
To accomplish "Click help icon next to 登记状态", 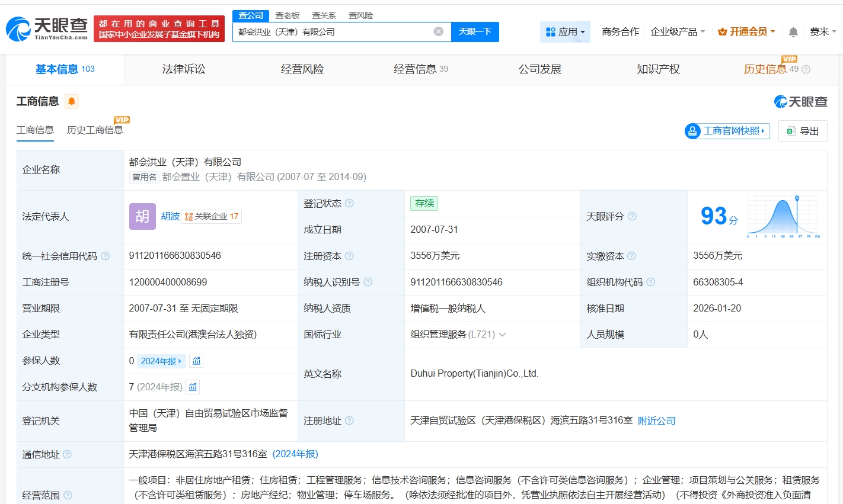I will pyautogui.click(x=349, y=204).
